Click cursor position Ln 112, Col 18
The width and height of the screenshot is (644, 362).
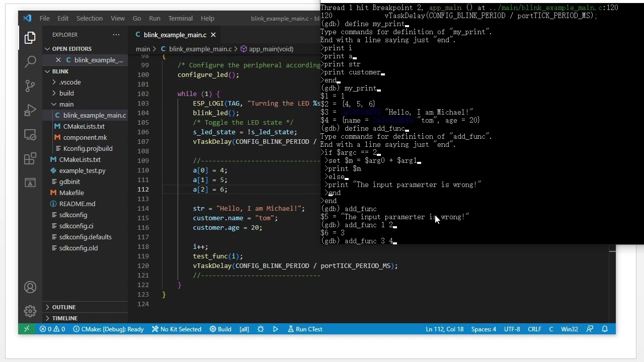tap(445, 329)
